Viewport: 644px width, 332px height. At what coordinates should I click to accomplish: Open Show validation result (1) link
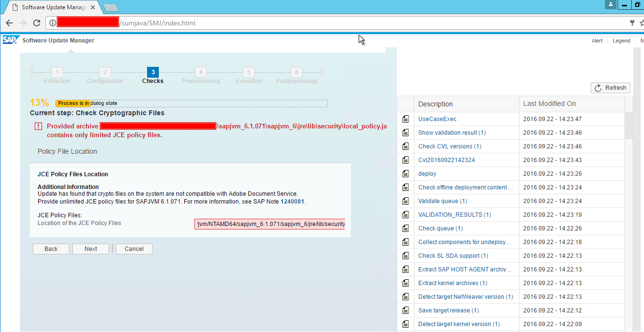452,133
